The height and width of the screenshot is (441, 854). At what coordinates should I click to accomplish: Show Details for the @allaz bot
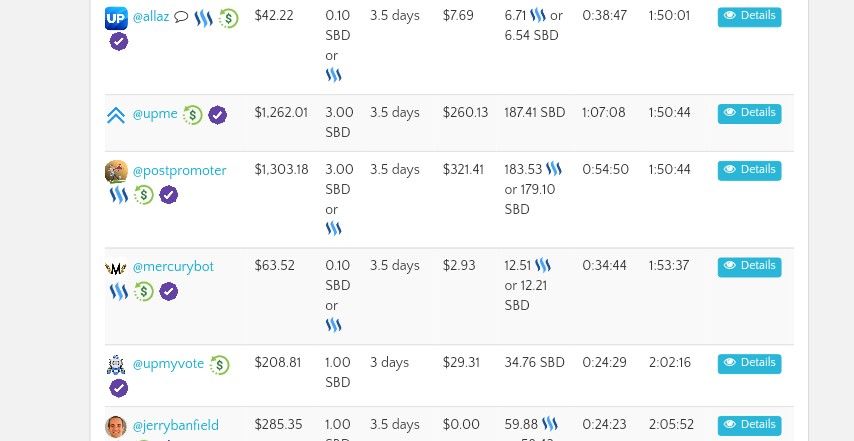(749, 17)
